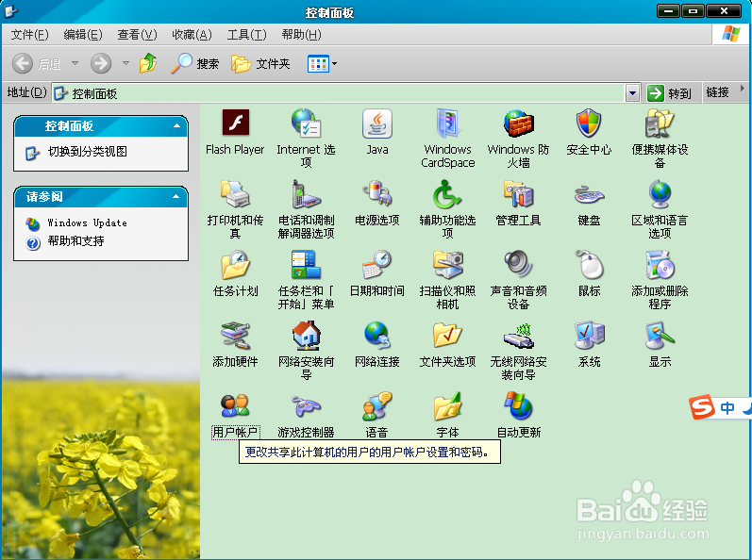Open 键盘 icon
This screenshot has height=560, width=752.
click(589, 194)
